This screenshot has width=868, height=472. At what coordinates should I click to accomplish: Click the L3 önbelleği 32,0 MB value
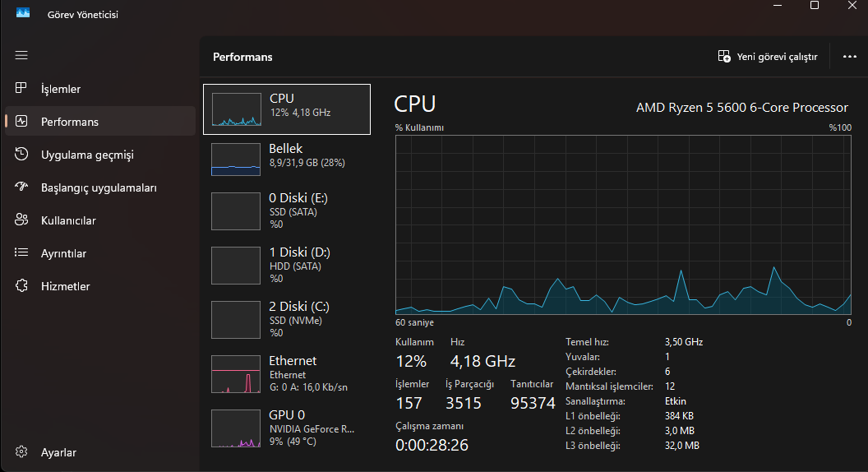click(682, 446)
